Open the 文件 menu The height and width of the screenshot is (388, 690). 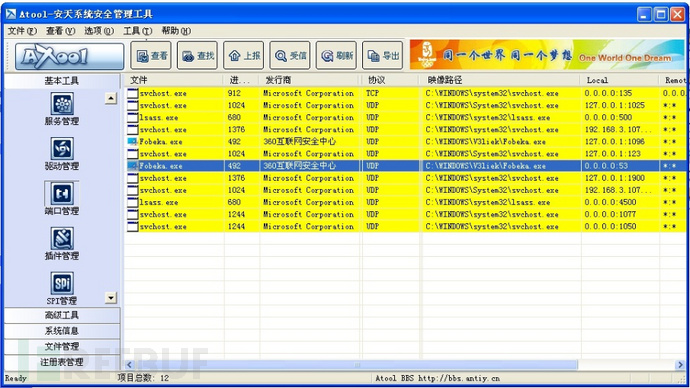[x=22, y=31]
